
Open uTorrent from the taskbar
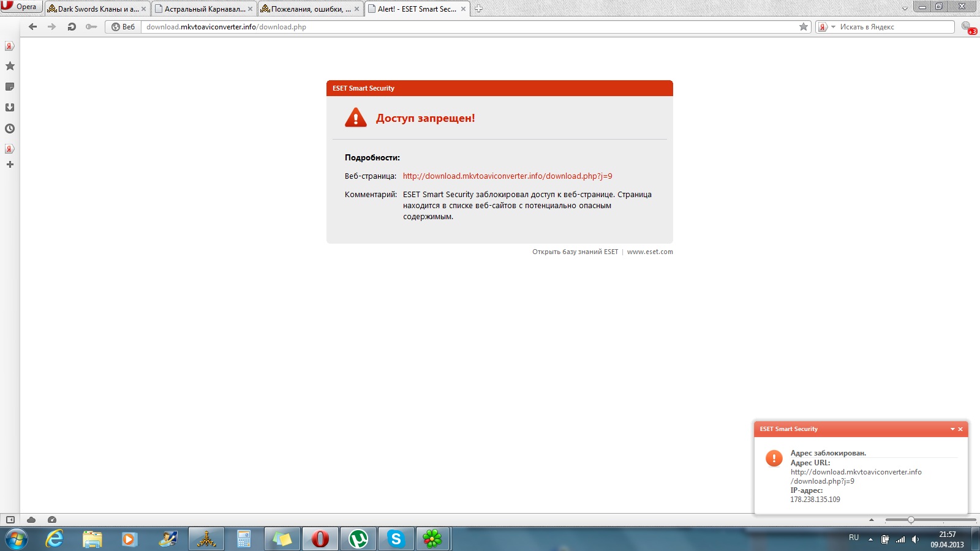pos(358,539)
